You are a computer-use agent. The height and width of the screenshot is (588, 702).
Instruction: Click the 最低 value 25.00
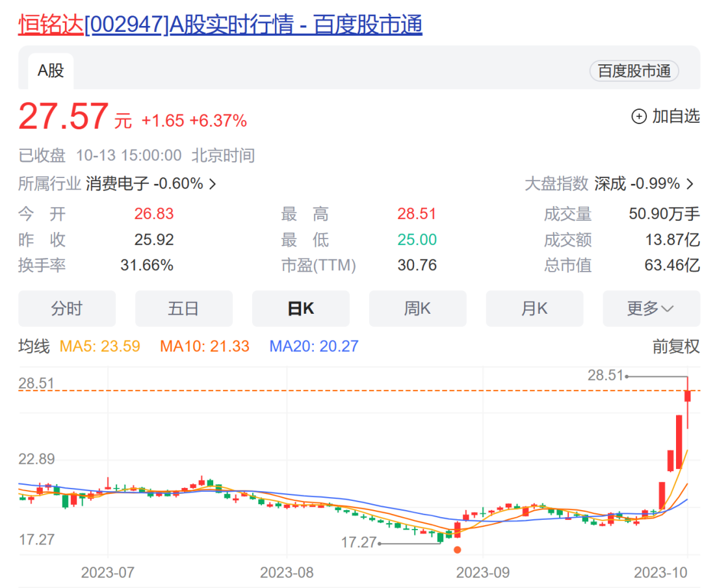click(417, 240)
